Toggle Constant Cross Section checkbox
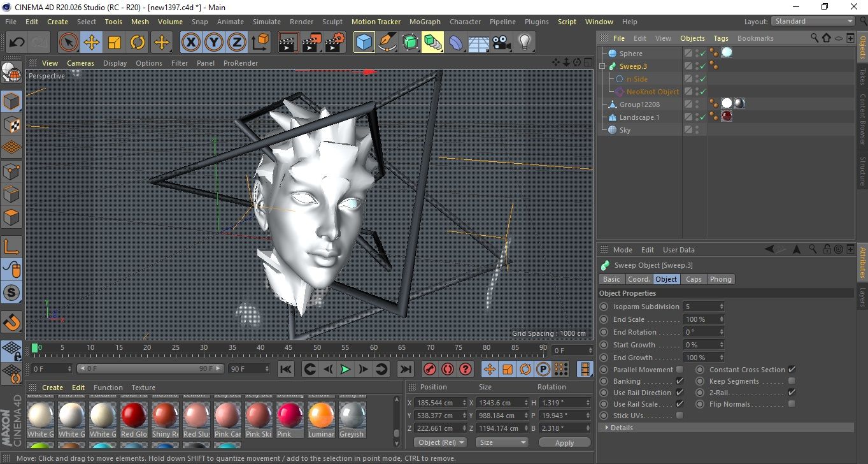Screen dimensions: 868x464 click(792, 370)
